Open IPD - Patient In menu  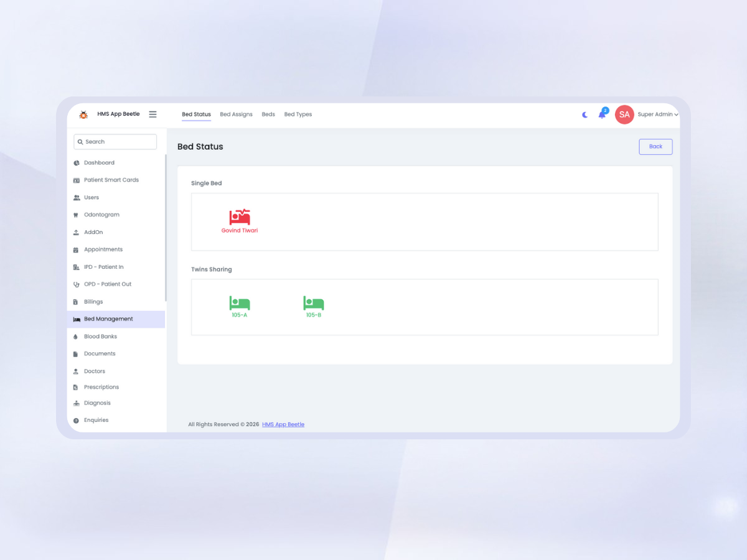tap(103, 267)
